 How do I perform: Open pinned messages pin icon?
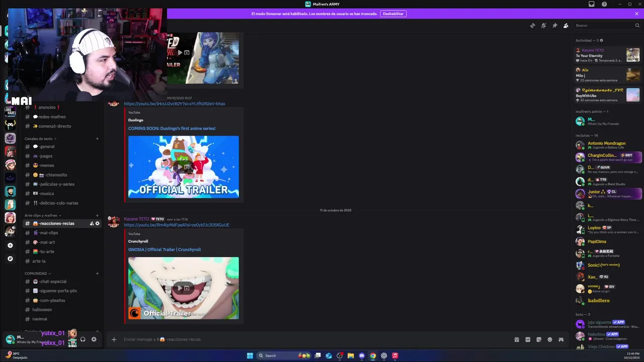coord(554,26)
